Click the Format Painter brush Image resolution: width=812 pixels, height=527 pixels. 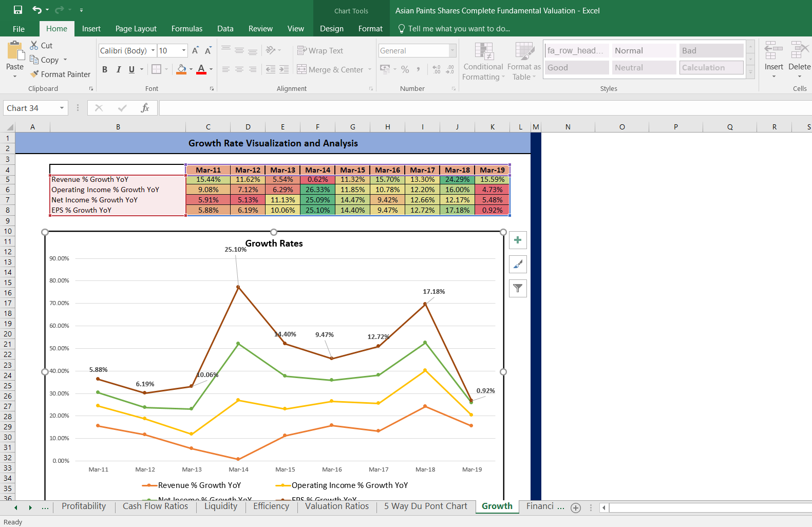34,74
